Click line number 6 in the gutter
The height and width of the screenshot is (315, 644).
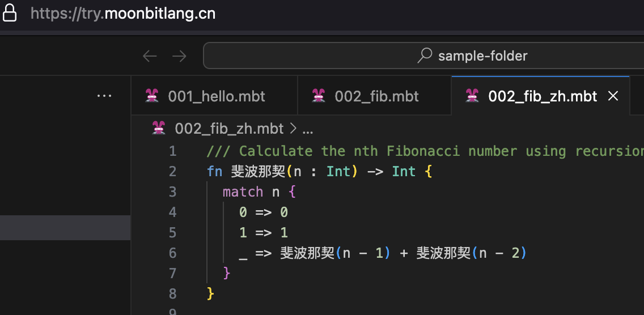tap(172, 253)
